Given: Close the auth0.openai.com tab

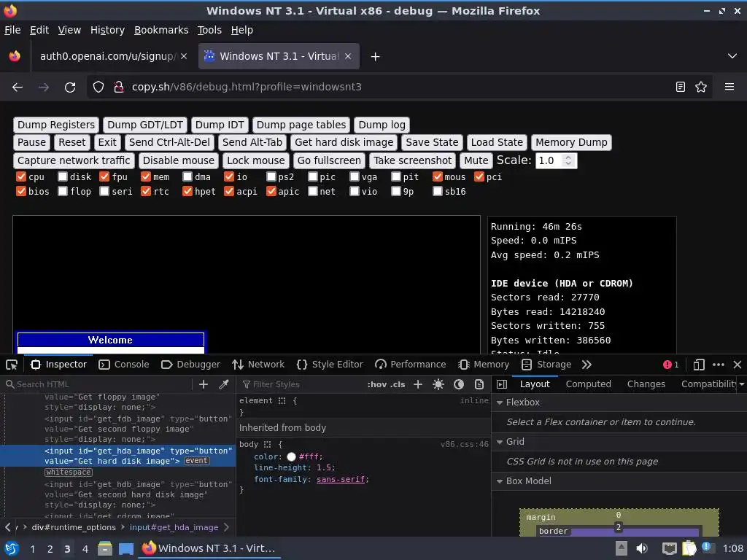Looking at the screenshot, I should coord(184,56).
